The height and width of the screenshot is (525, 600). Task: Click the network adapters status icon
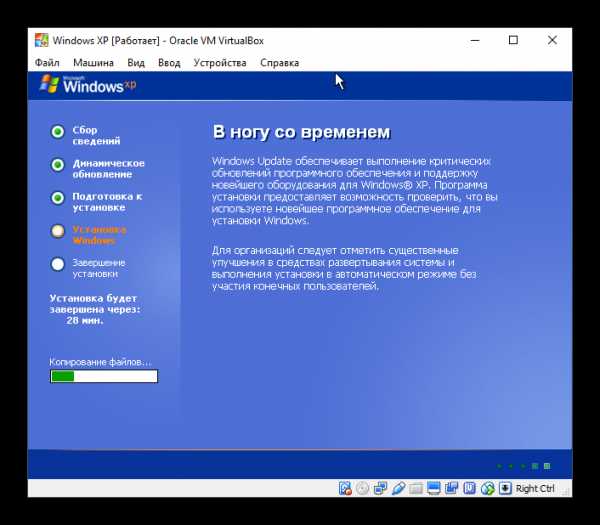tap(380, 488)
